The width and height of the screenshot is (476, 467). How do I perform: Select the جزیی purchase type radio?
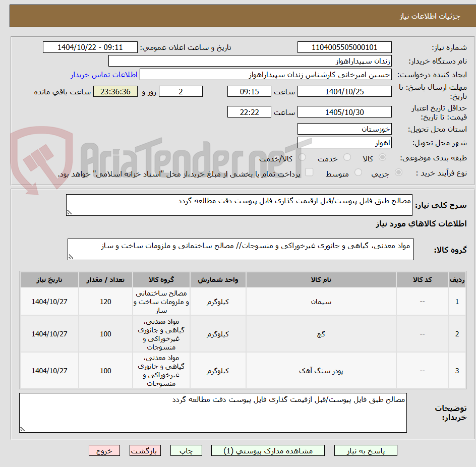[398, 172]
